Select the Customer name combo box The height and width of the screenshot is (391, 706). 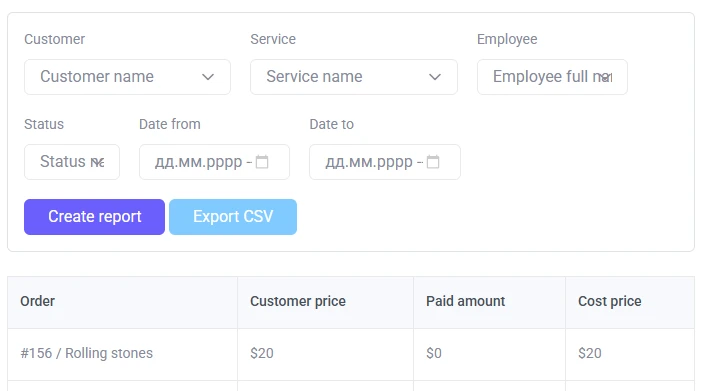[x=127, y=77]
